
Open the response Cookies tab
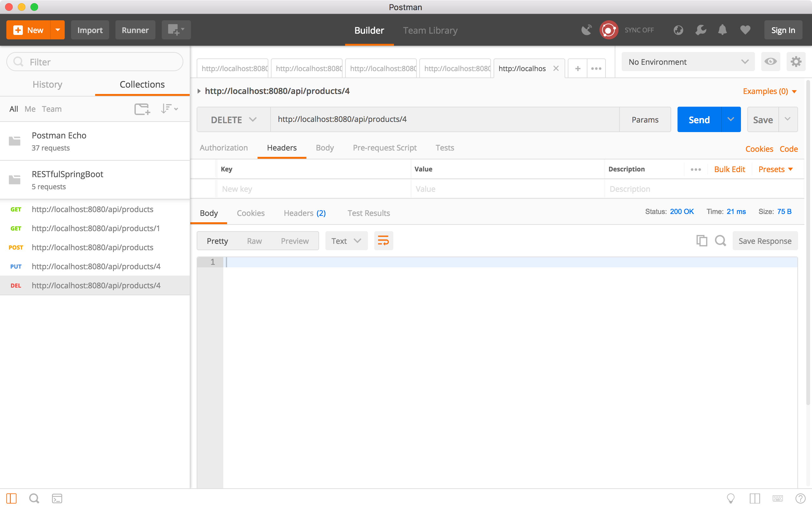click(x=251, y=213)
